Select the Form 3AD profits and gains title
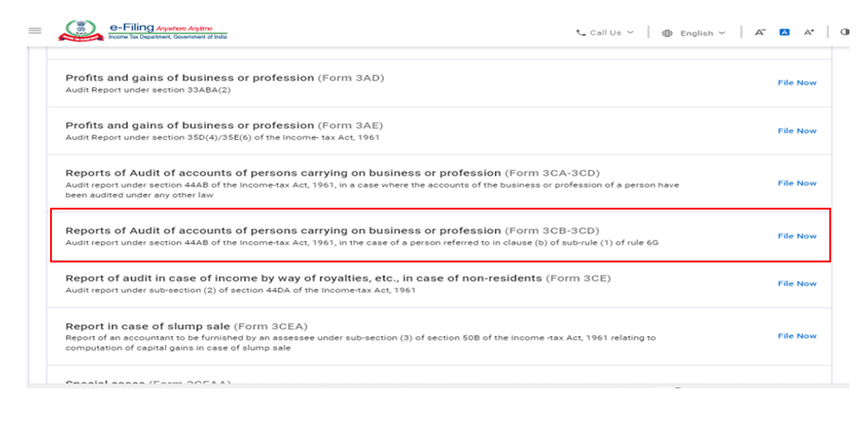 pos(189,77)
